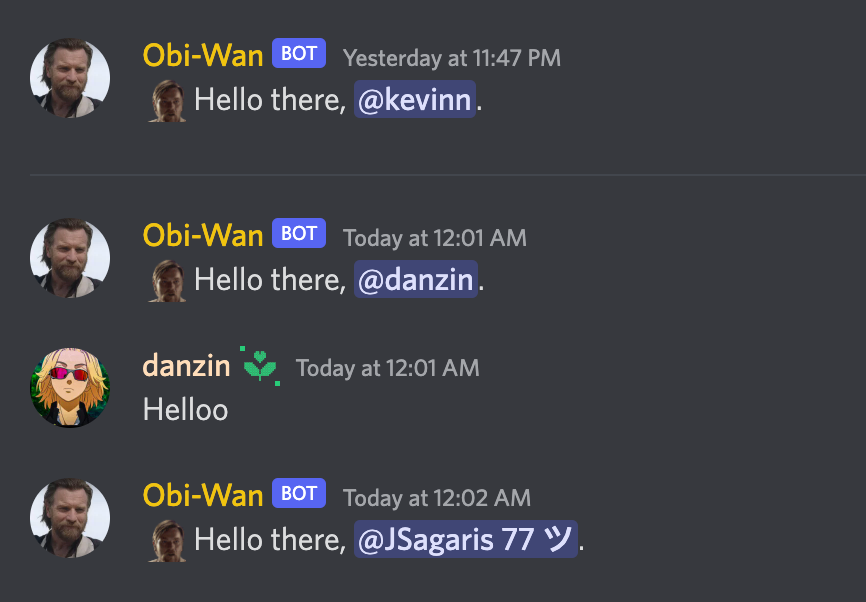The height and width of the screenshot is (602, 866).
Task: Click the Obi-Wan emoji before the @kevinn greeting
Action: point(167,101)
